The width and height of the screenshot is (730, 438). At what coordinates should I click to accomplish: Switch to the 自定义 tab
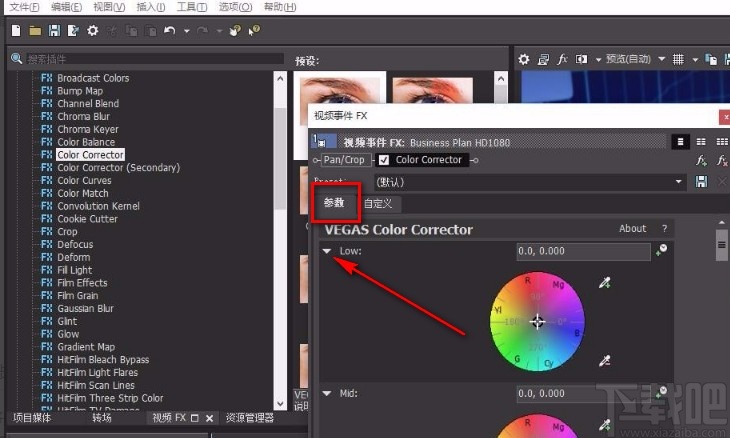[378, 203]
